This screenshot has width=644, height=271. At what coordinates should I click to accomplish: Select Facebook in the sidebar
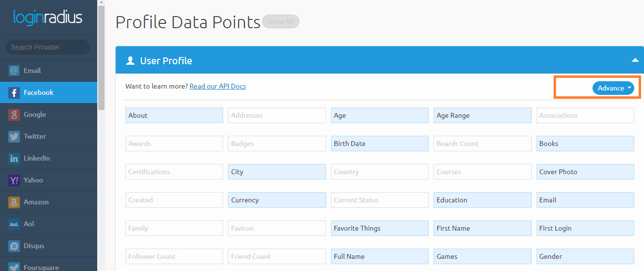click(x=49, y=92)
